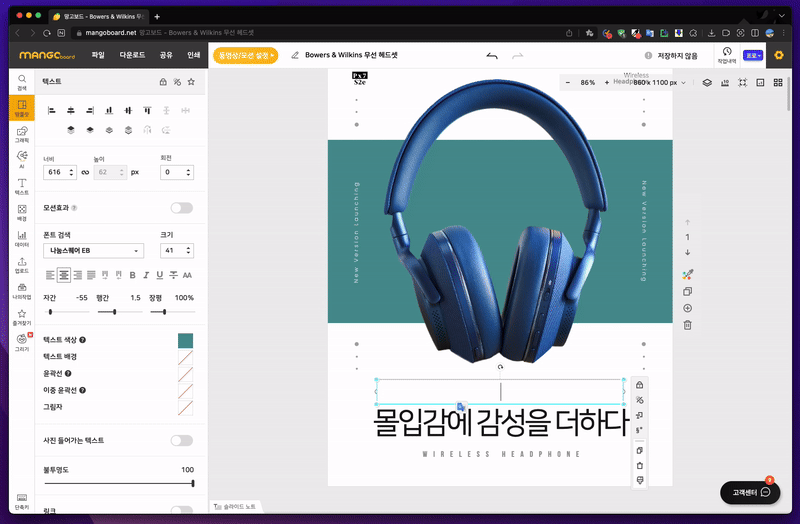Open the 배경 background panel

point(22,212)
